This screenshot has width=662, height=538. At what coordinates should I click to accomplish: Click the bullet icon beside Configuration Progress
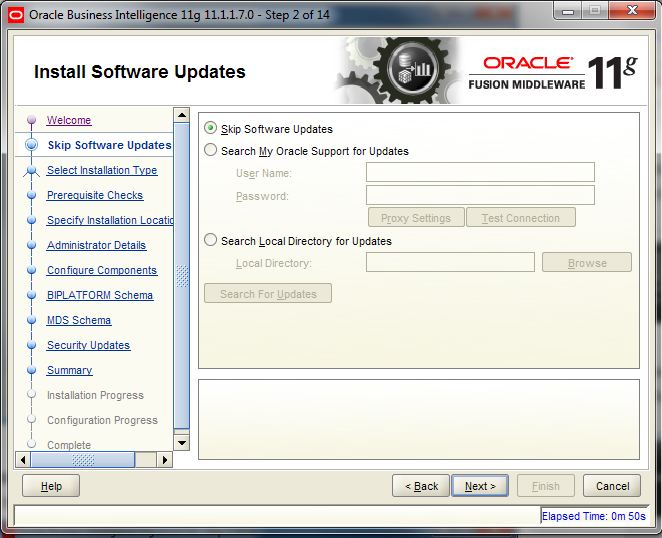point(31,419)
